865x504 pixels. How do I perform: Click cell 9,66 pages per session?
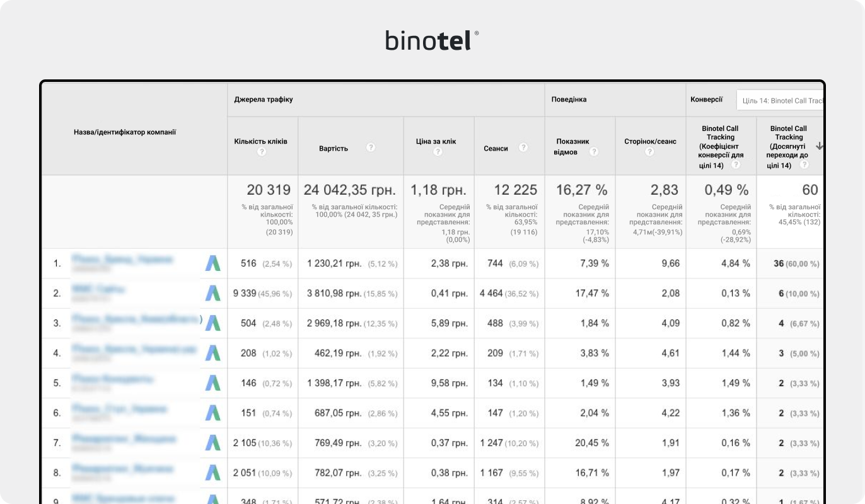click(x=671, y=263)
